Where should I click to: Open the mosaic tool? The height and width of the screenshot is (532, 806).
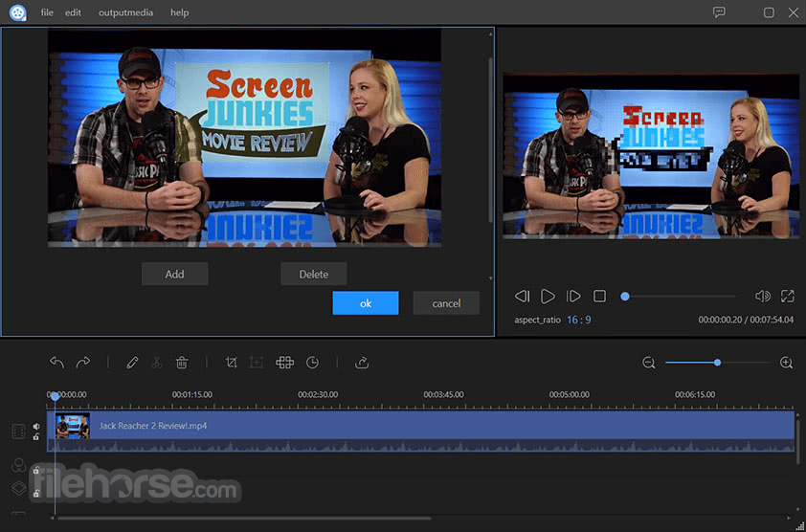[284, 363]
